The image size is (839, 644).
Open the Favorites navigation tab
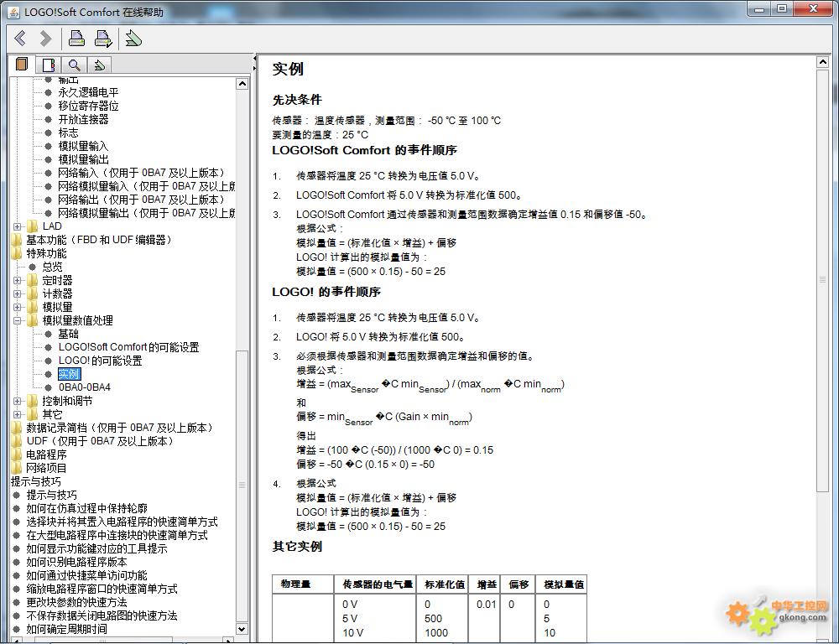click(99, 65)
